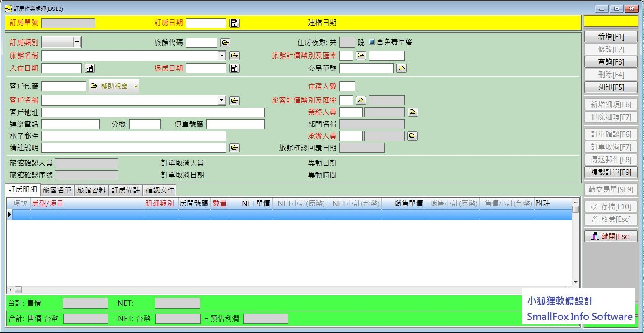Screen dimensions: 644x333
Task: Click grid vertical scrollbar down arrow
Action: click(576, 282)
